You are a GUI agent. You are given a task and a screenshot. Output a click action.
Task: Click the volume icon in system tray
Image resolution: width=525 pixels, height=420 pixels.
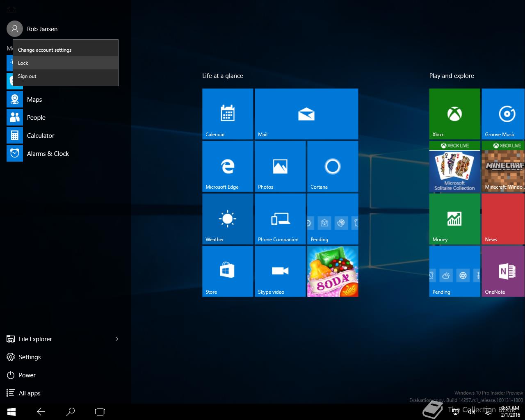(x=472, y=412)
